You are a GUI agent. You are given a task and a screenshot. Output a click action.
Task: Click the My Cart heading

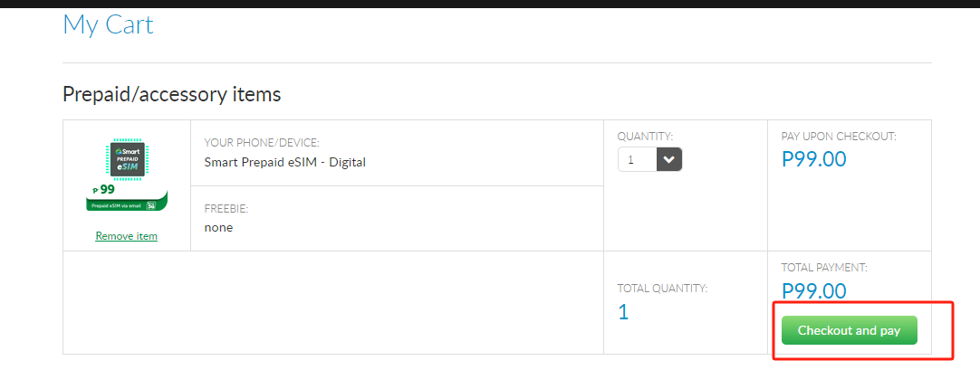(108, 24)
